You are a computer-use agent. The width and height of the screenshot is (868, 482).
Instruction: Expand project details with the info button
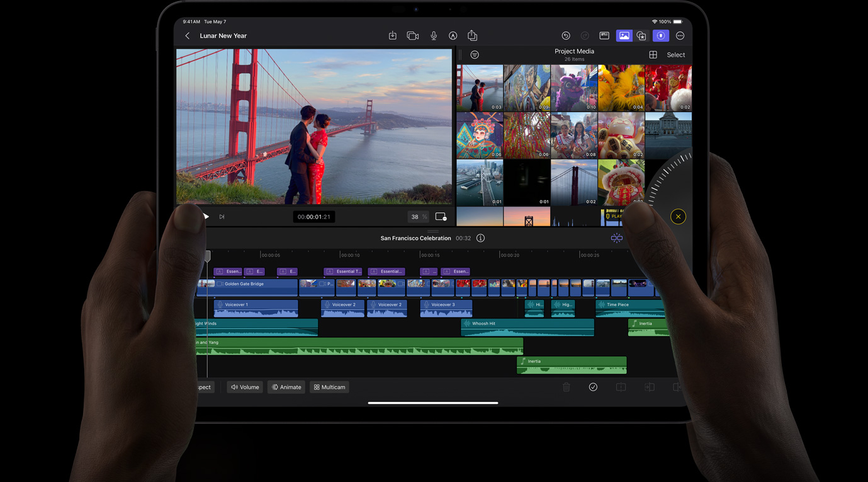480,238
